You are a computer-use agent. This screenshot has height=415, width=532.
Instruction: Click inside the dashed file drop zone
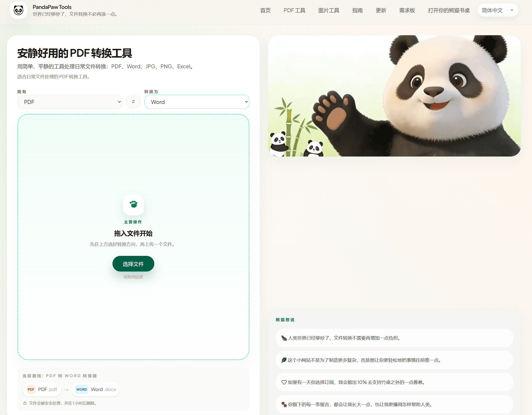coord(133,158)
